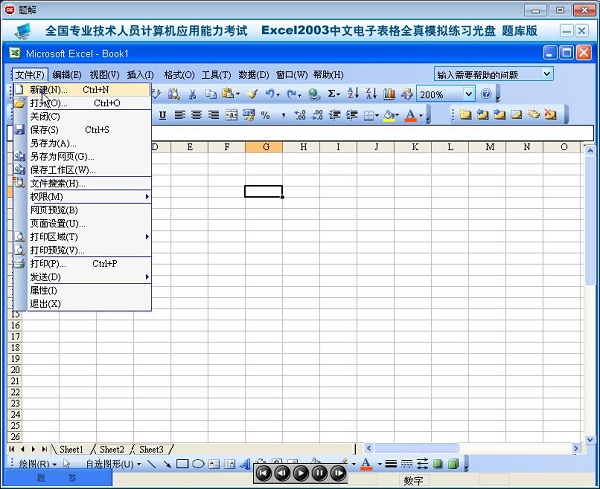Open the Borders dropdown arrow
The height and width of the screenshot is (489, 600).
(377, 115)
